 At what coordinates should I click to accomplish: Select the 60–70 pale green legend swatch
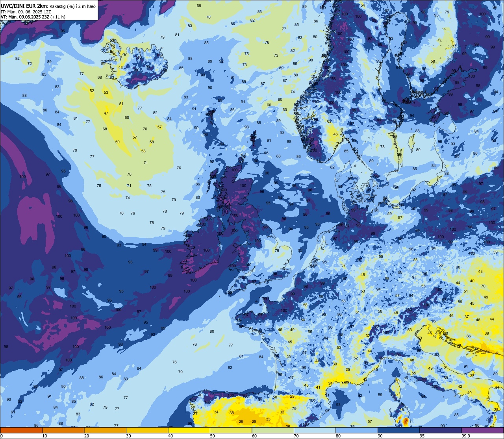tap(273, 430)
